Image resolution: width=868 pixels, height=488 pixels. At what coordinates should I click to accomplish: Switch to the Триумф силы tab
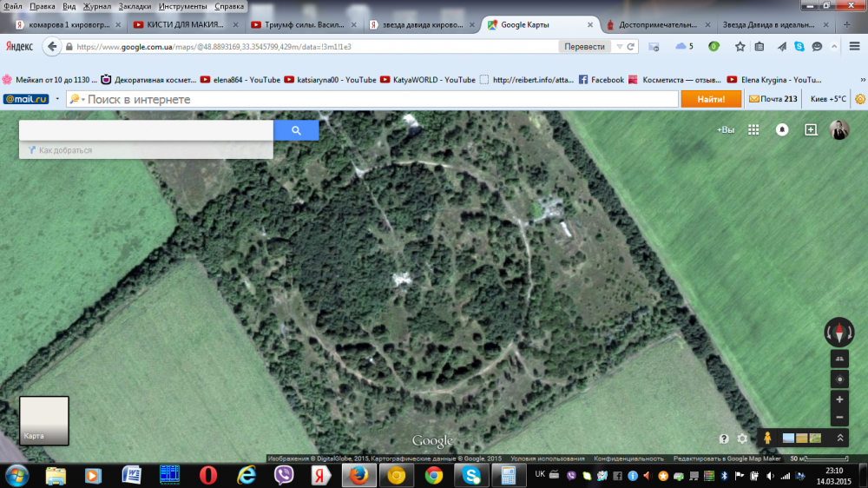pos(304,25)
